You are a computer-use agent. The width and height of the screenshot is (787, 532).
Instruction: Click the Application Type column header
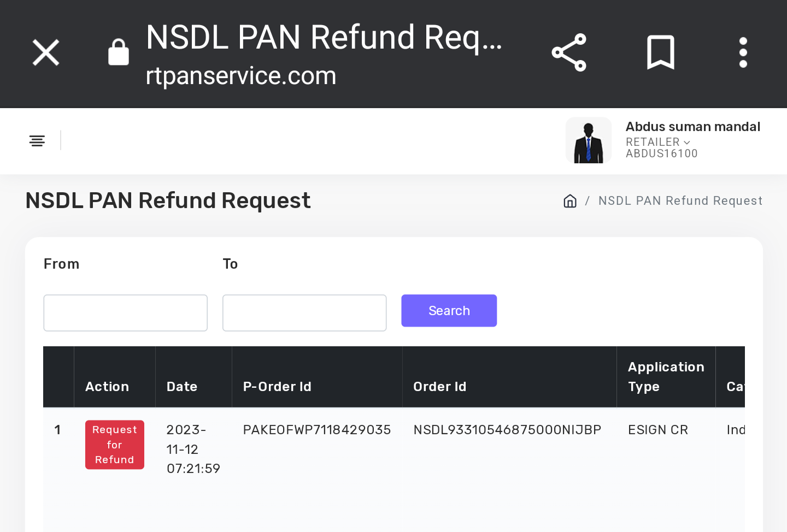click(666, 377)
